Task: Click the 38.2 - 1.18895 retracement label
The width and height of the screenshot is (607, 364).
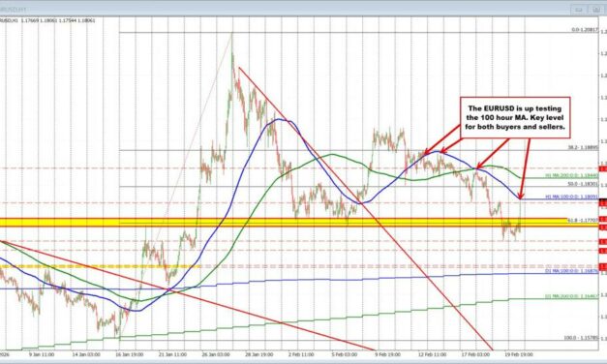Action: [x=583, y=147]
